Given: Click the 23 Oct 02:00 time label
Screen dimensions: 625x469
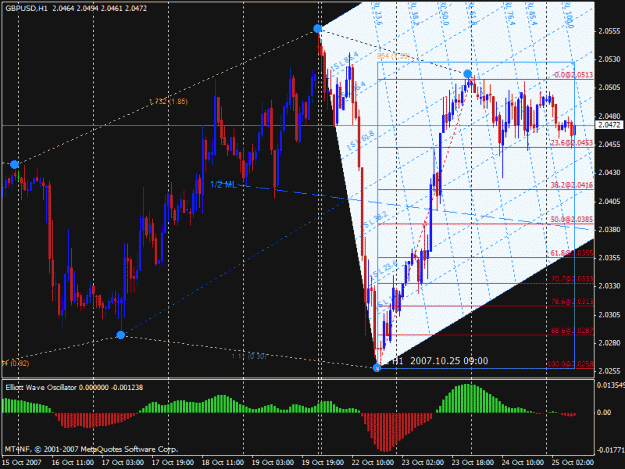Looking at the screenshot, I should coord(423,462).
